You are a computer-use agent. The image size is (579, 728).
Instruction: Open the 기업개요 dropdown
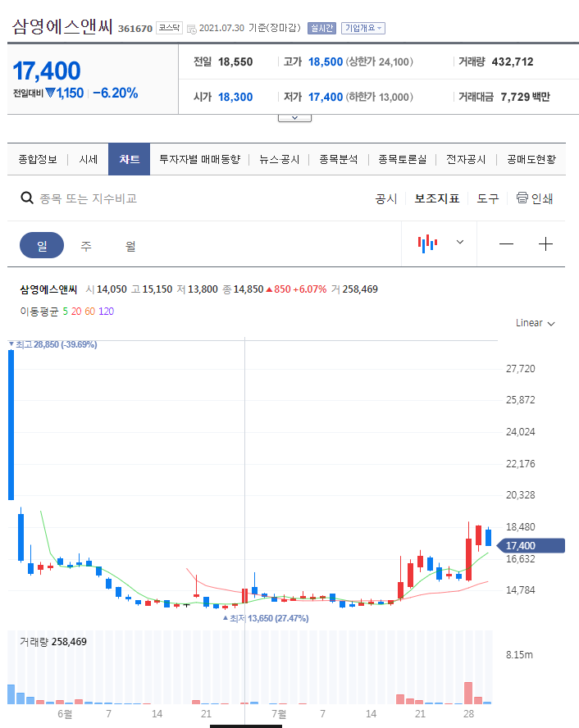coord(363,29)
